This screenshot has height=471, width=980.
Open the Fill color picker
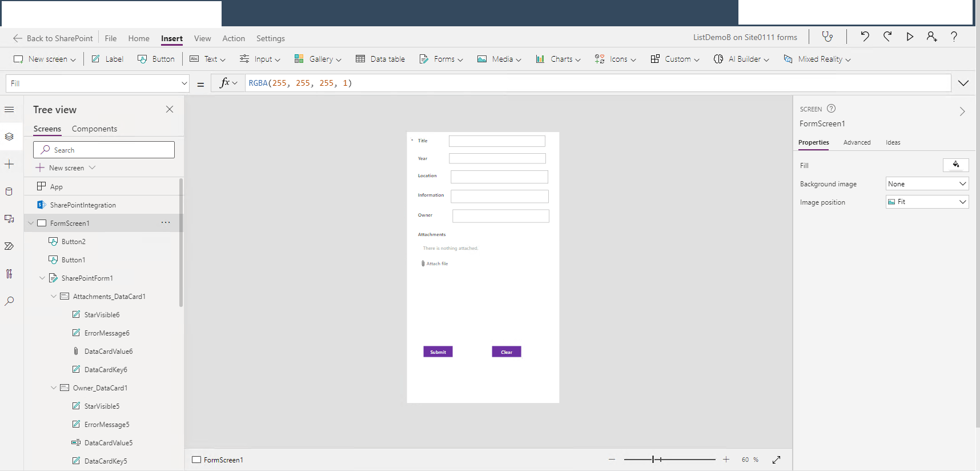955,165
